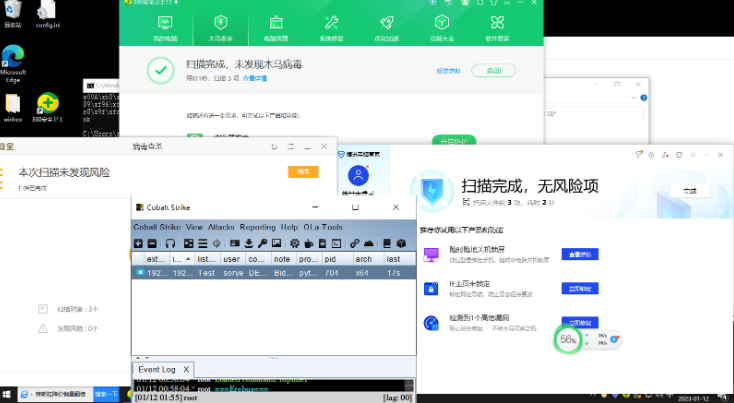Screen dimensions: 734x403
Task: Click the back arrow icon in 病毒查杀 window
Action: 274,147
